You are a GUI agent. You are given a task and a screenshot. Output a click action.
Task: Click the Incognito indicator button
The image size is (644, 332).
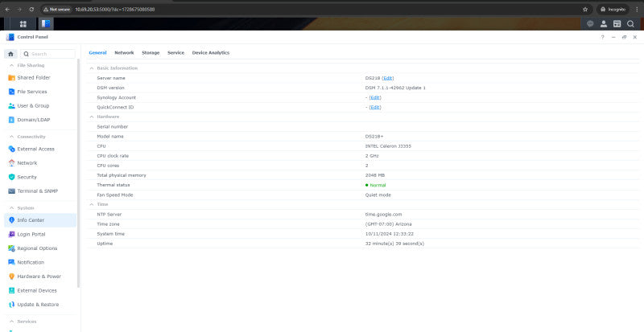(x=613, y=9)
